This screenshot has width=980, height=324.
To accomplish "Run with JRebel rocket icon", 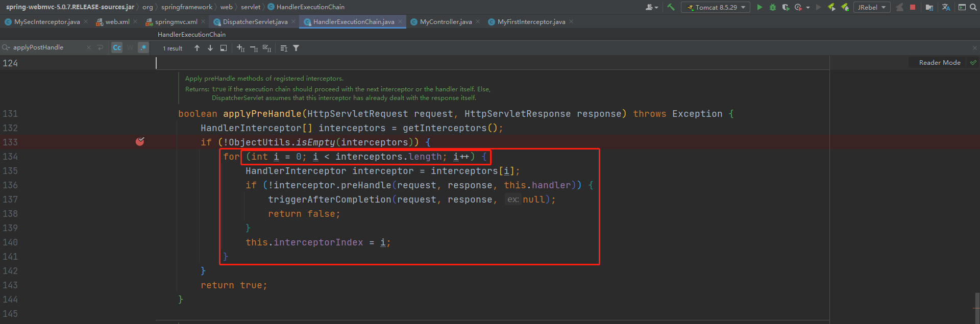I will pos(831,7).
